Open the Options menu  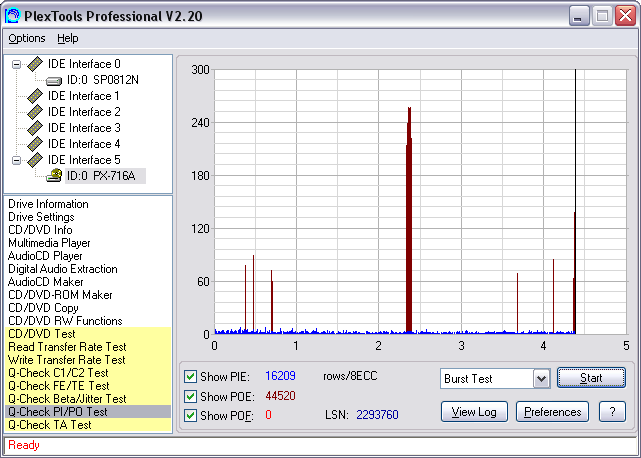point(27,38)
